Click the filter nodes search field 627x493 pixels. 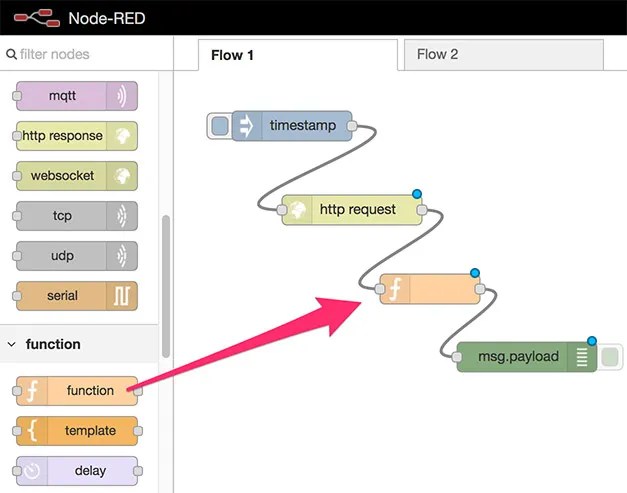[x=86, y=54]
